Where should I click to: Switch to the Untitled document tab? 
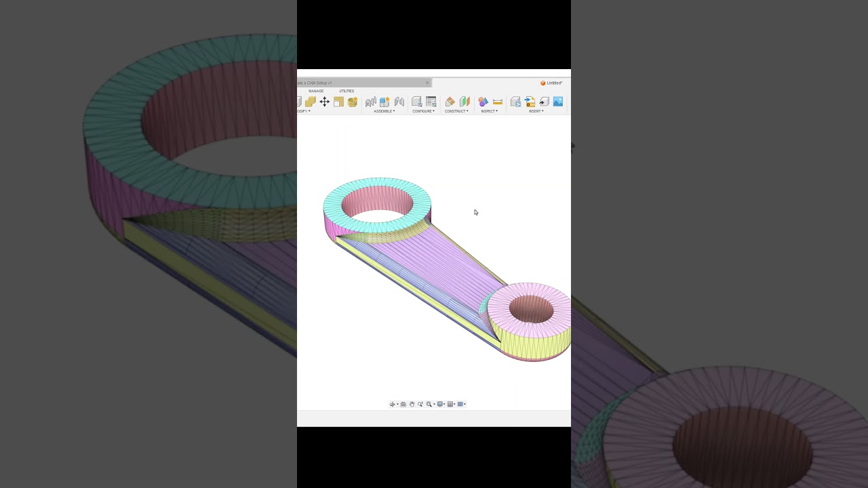click(551, 83)
